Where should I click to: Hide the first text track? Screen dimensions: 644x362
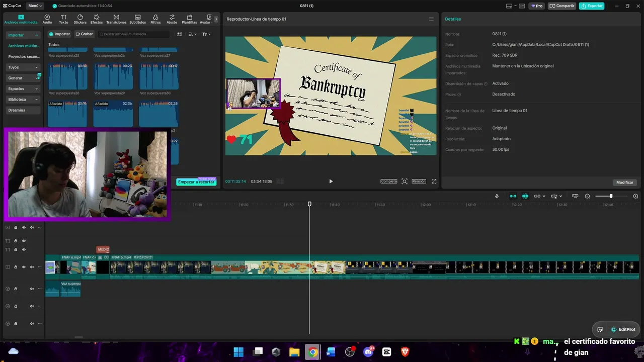(24, 241)
